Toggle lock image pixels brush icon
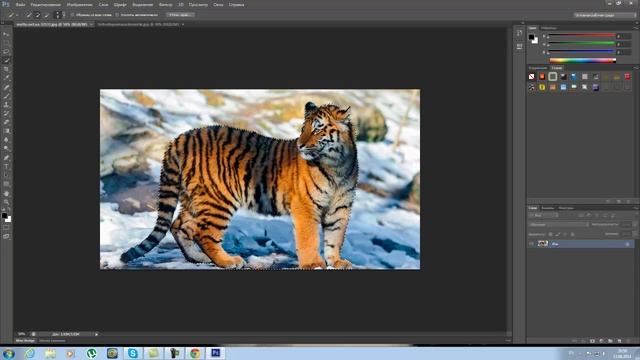 pos(558,234)
